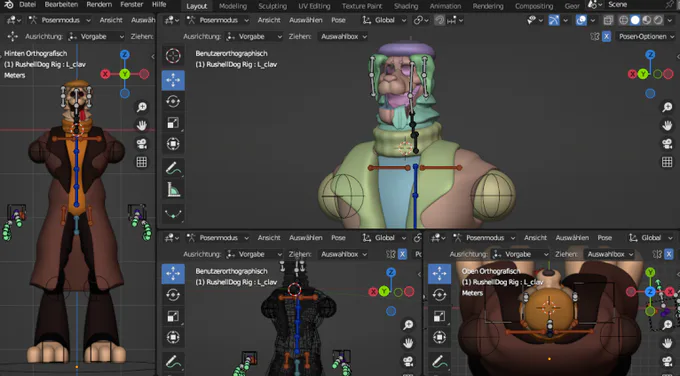The image size is (680, 376).
Task: Click the Scene name field
Action: pyautogui.click(x=635, y=5)
